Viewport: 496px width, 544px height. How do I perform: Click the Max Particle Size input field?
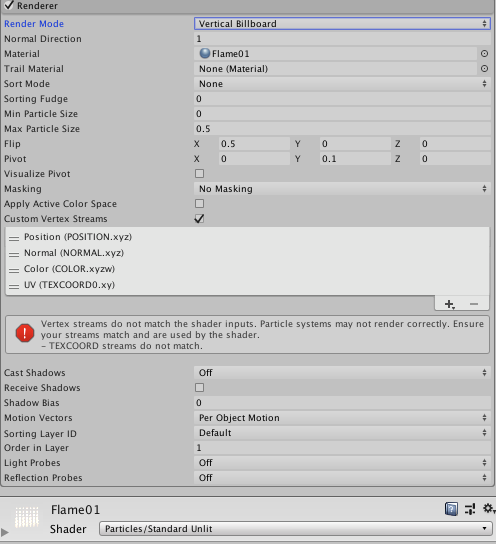click(x=342, y=129)
